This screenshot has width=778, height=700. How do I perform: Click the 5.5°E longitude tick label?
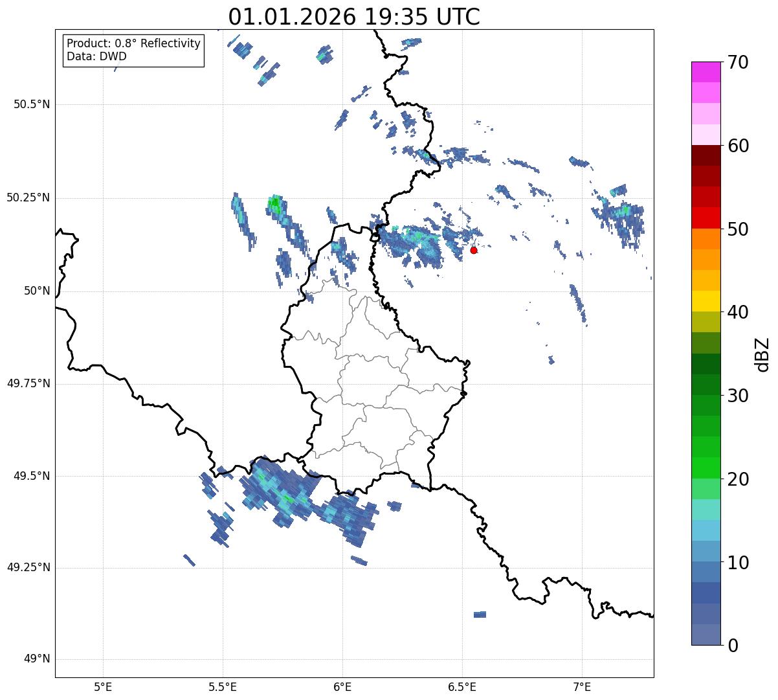(x=223, y=686)
